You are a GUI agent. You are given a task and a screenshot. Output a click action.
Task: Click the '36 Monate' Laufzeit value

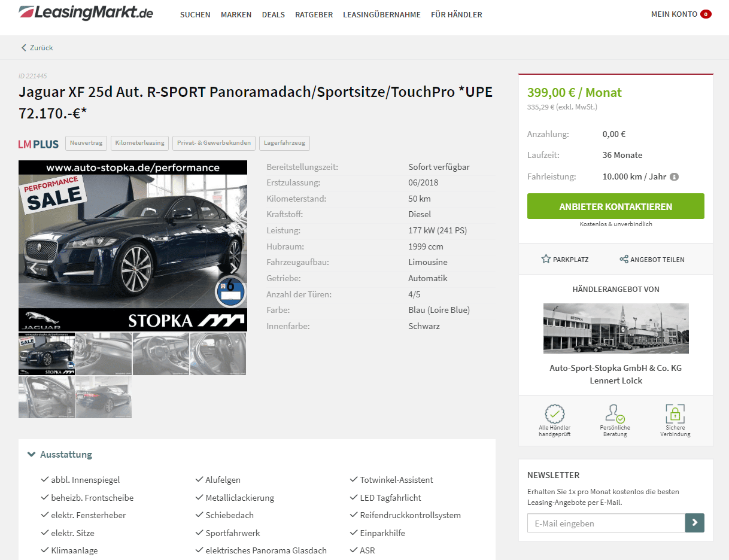[x=622, y=155]
